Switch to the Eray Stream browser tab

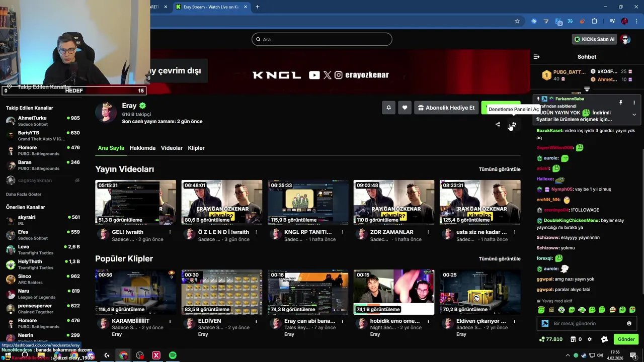tap(211, 7)
